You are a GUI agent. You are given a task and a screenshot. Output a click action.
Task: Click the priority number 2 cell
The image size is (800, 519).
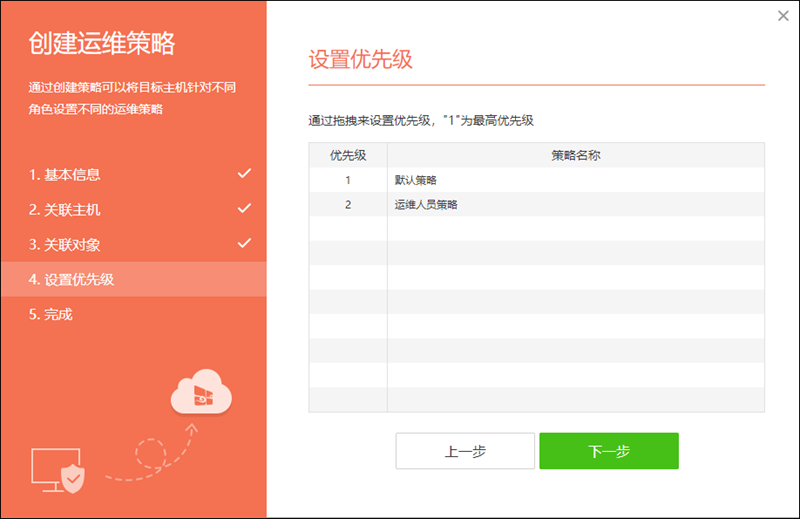tap(348, 204)
